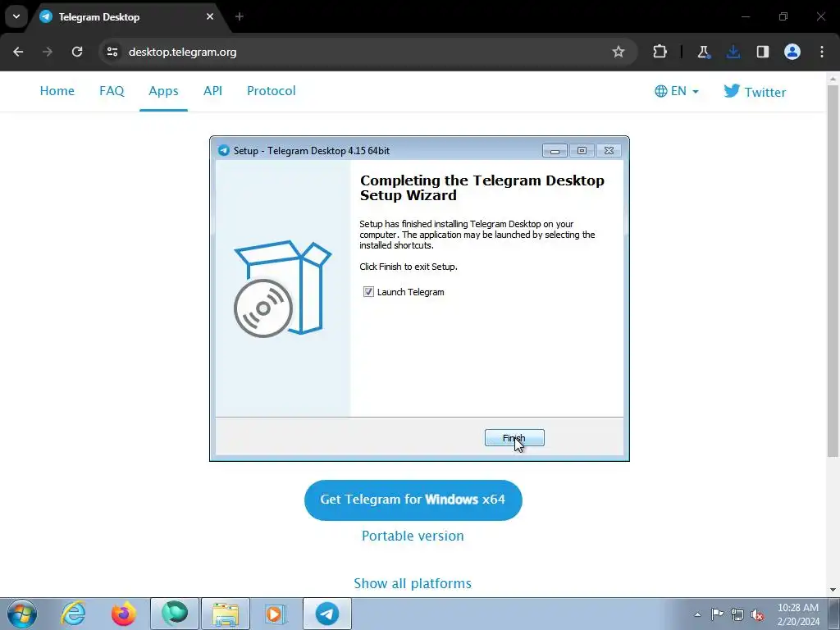Click the network tray icon
Screen dimensions: 840x630
737,614
